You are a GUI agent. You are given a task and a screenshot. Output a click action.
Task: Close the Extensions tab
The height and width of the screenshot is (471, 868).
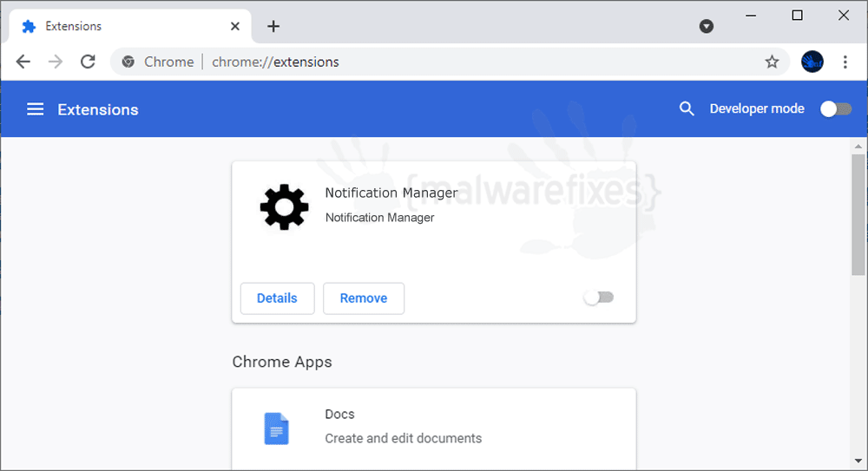pyautogui.click(x=234, y=26)
